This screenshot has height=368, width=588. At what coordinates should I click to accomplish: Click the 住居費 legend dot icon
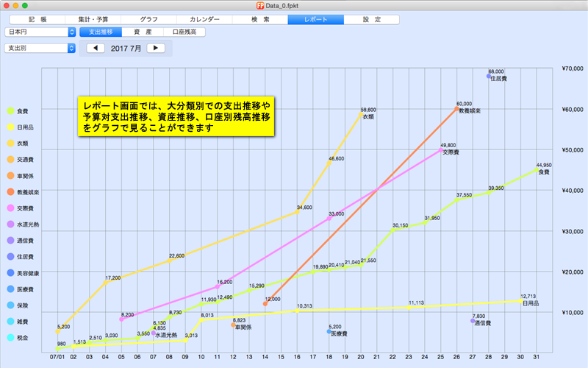pos(10,257)
